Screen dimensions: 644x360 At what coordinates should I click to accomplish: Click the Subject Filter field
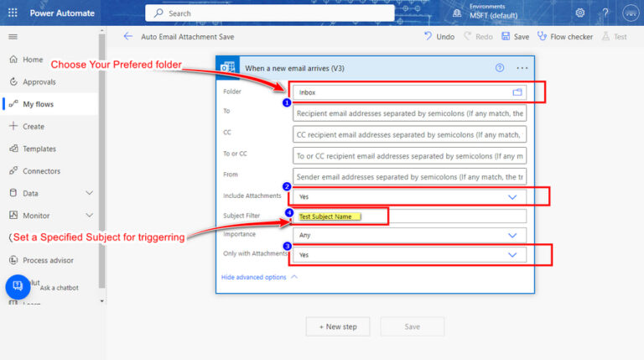[409, 217]
